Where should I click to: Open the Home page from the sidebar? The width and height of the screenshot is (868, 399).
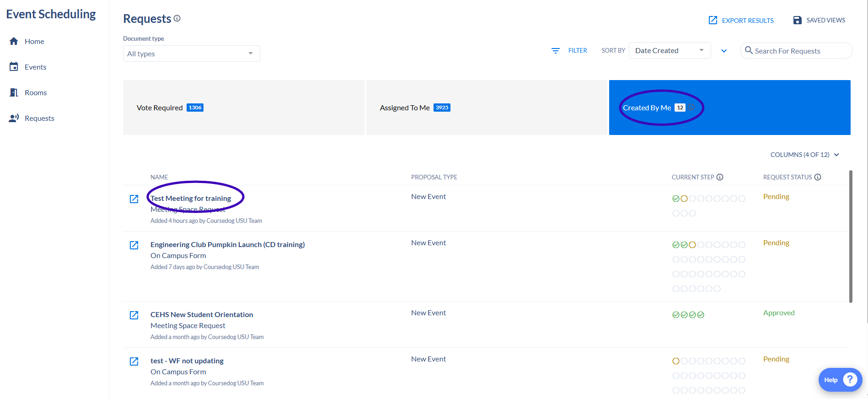pos(34,41)
